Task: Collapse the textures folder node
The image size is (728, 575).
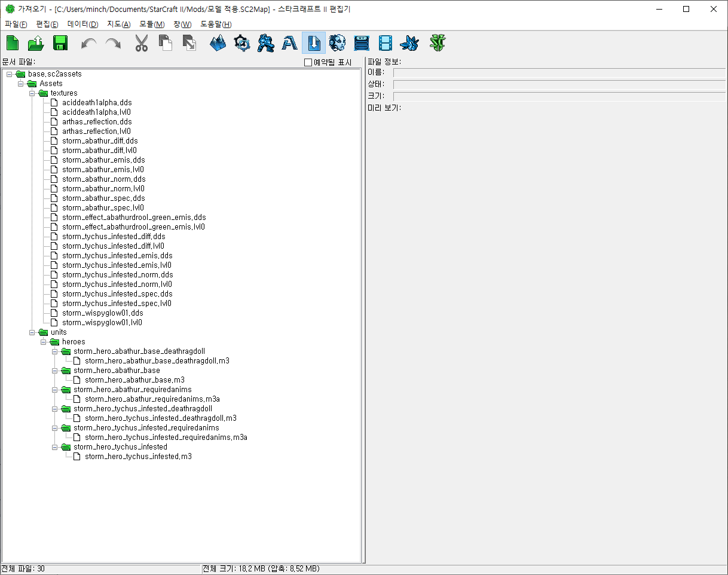Action: 32,93
